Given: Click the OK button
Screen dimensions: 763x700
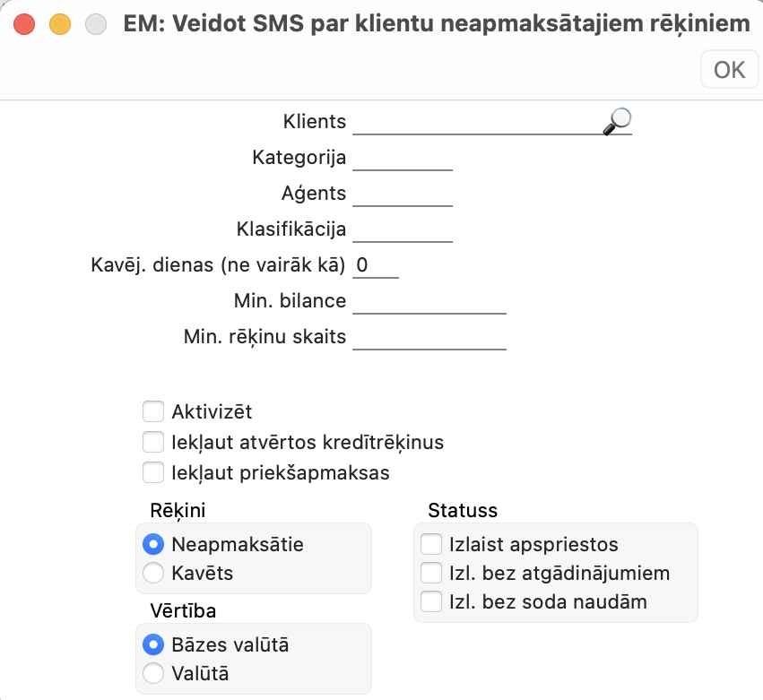Looking at the screenshot, I should (x=730, y=70).
